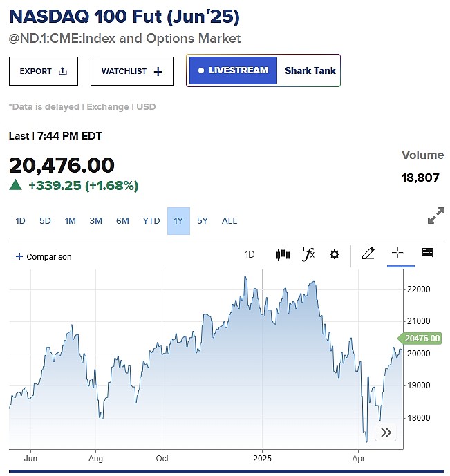
Task: Open the fx studies indicator menu
Action: coord(308,254)
